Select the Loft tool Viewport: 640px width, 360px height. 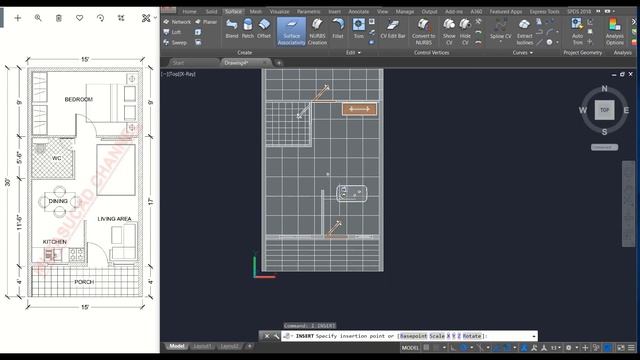click(172, 32)
